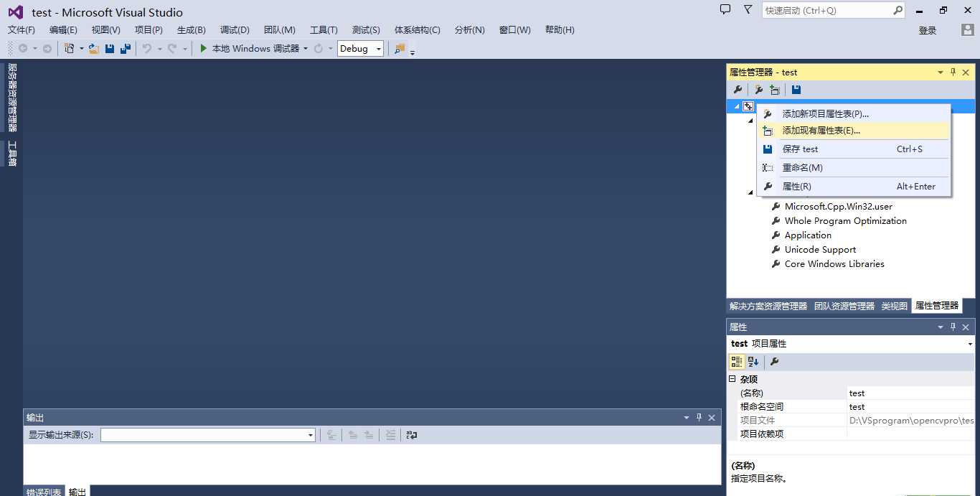This screenshot has width=980, height=496.
Task: Switch to the 团队资源管理器 tab
Action: 844,306
